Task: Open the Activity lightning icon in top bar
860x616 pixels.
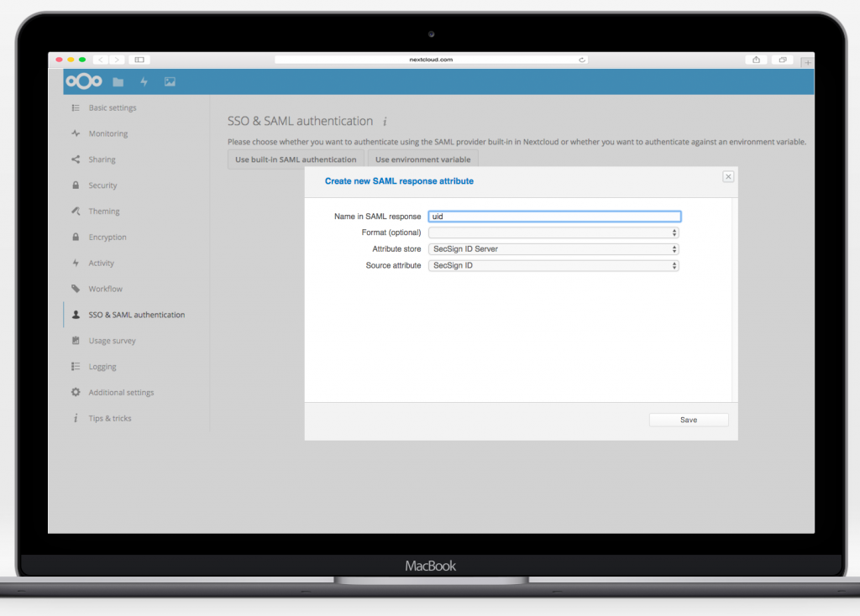Action: (x=143, y=81)
